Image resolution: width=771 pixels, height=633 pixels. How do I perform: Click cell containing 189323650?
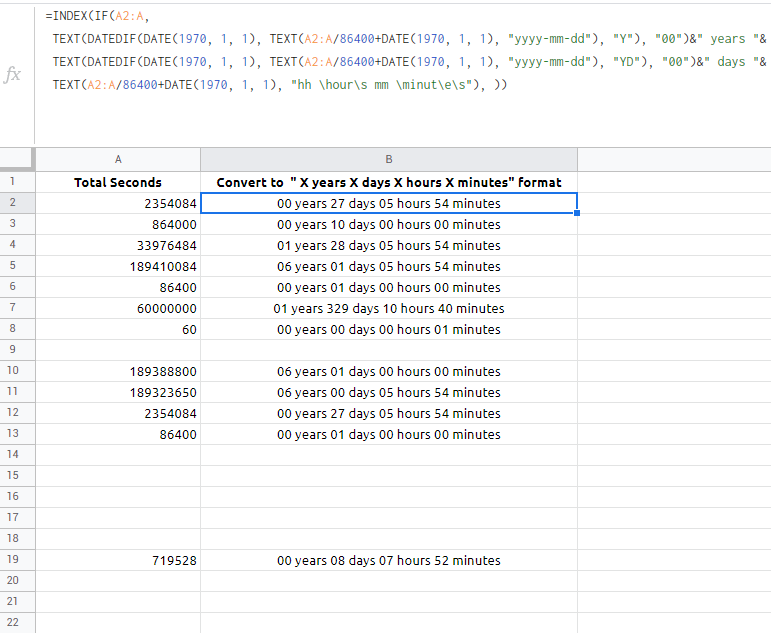[x=118, y=392]
